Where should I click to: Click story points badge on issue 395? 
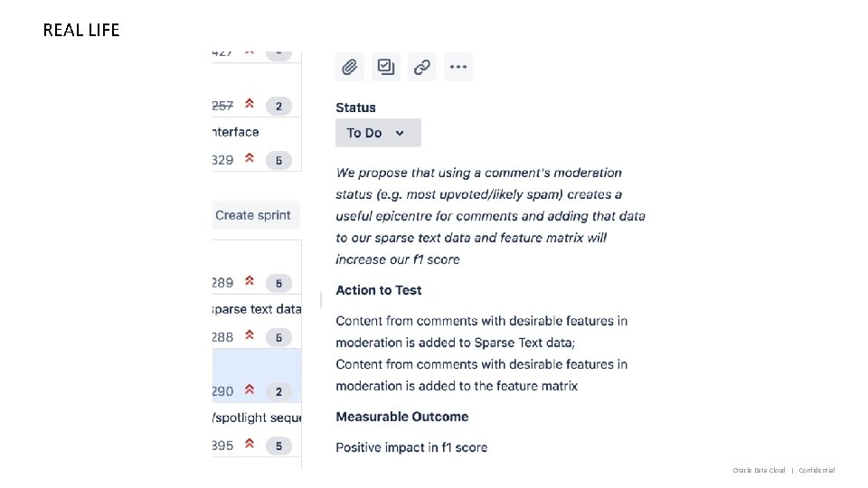click(x=278, y=446)
